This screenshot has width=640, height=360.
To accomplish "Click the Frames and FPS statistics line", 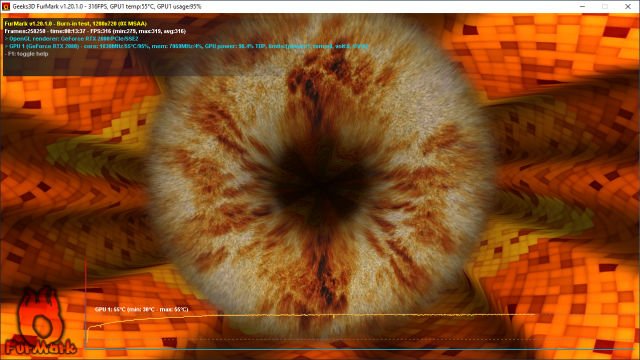I will click(x=95, y=31).
